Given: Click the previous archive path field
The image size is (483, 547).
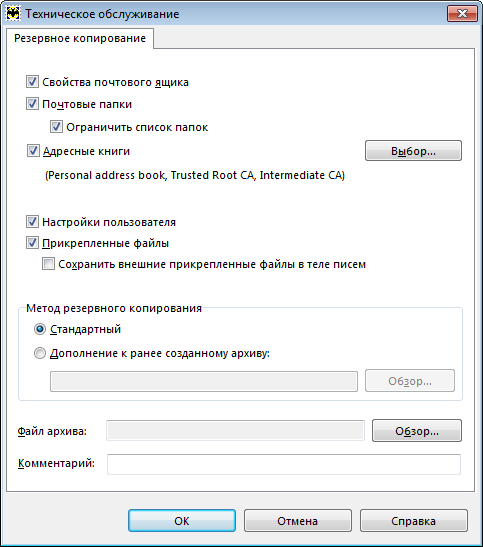Looking at the screenshot, I should click(204, 381).
